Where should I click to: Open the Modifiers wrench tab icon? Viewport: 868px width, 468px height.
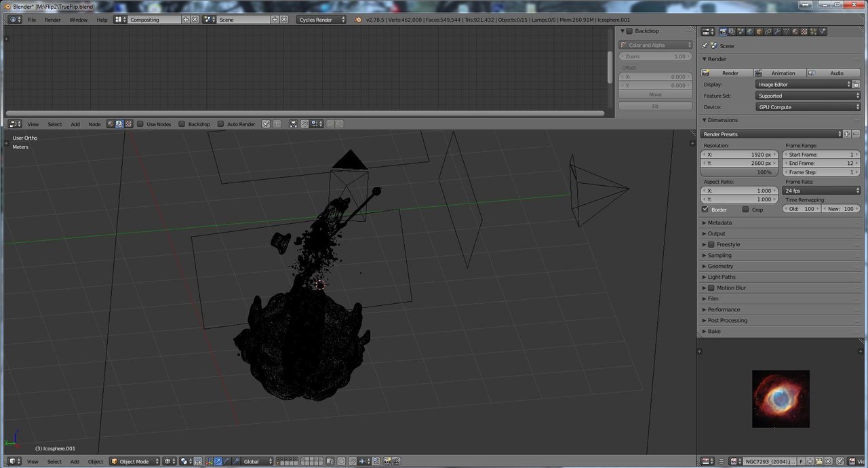click(x=777, y=31)
